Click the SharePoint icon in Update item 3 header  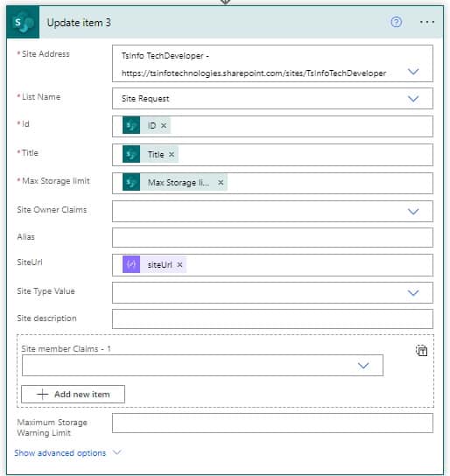click(23, 22)
